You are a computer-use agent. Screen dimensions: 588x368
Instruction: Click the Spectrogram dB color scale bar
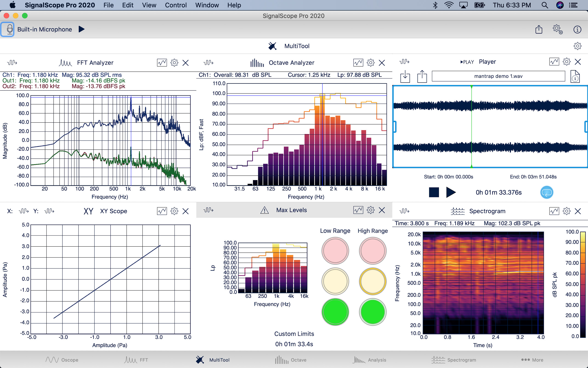click(x=583, y=285)
